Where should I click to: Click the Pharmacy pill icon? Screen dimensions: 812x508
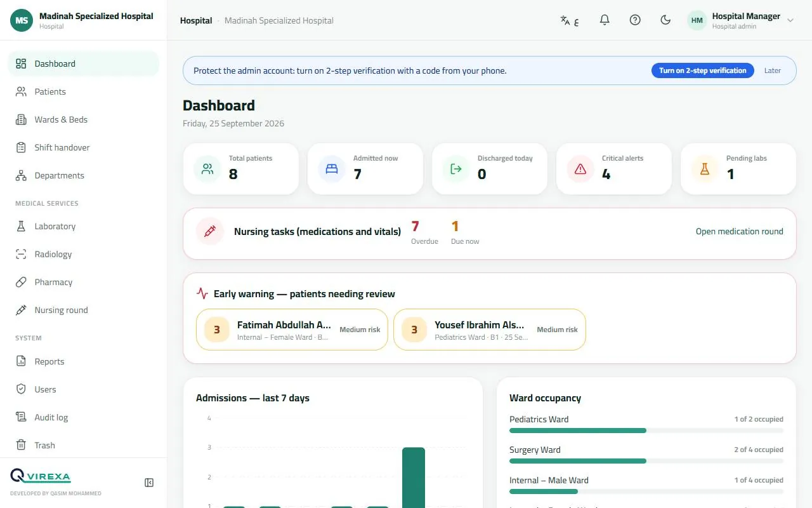click(x=21, y=282)
